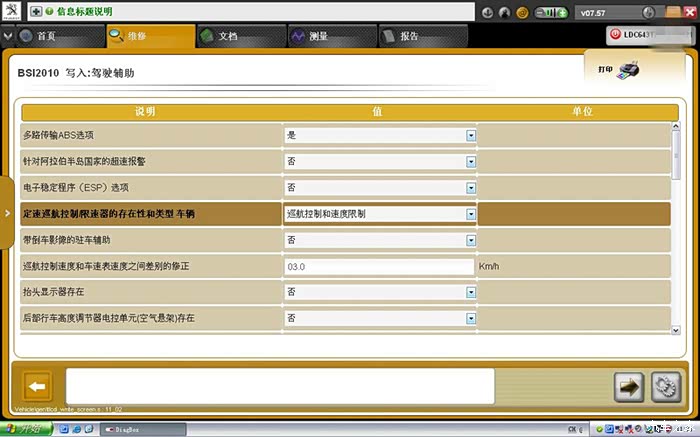The width and height of the screenshot is (700, 437).
Task: Click the cruise speed correction 03.0 field
Action: pos(378,267)
